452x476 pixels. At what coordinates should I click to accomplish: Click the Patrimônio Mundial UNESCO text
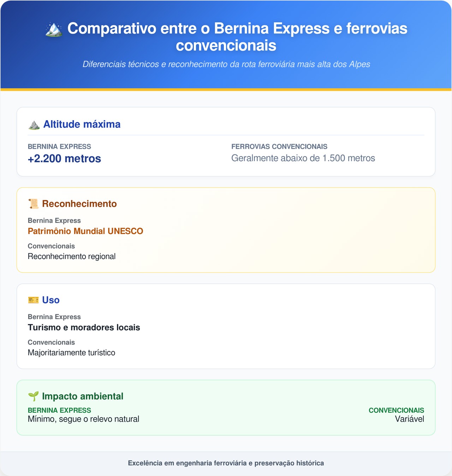click(85, 231)
